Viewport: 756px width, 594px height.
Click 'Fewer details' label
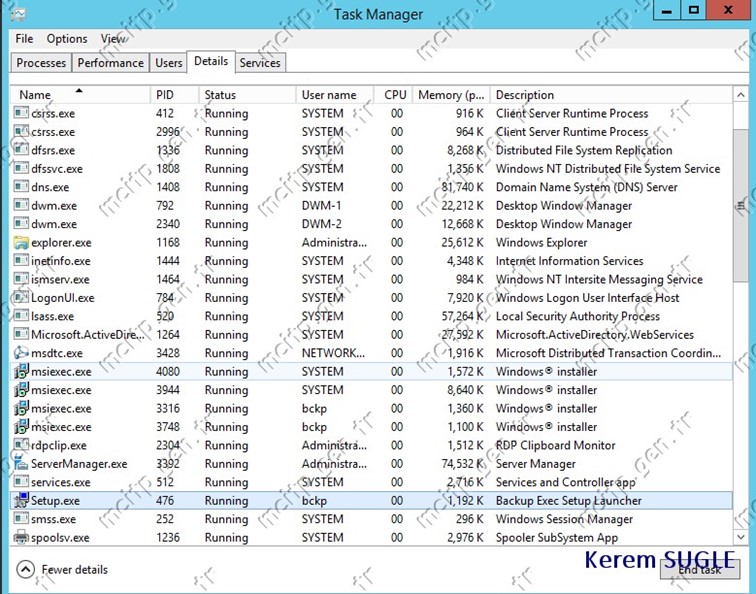point(74,569)
